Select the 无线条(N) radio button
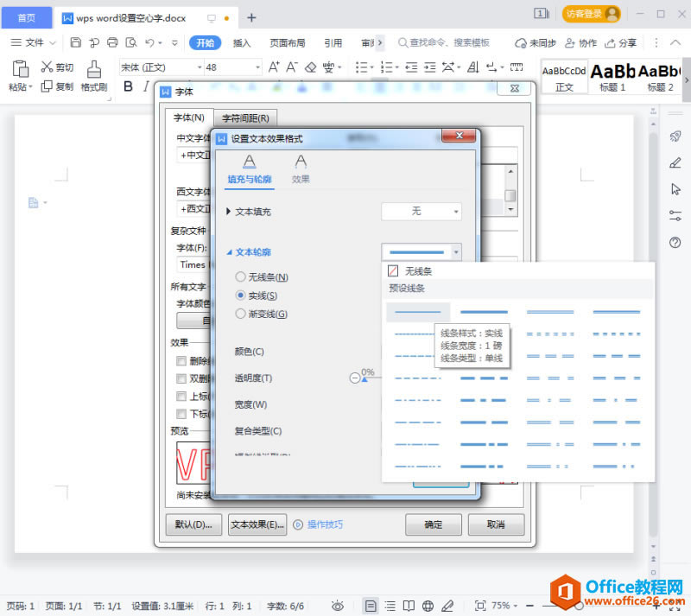 (240, 276)
